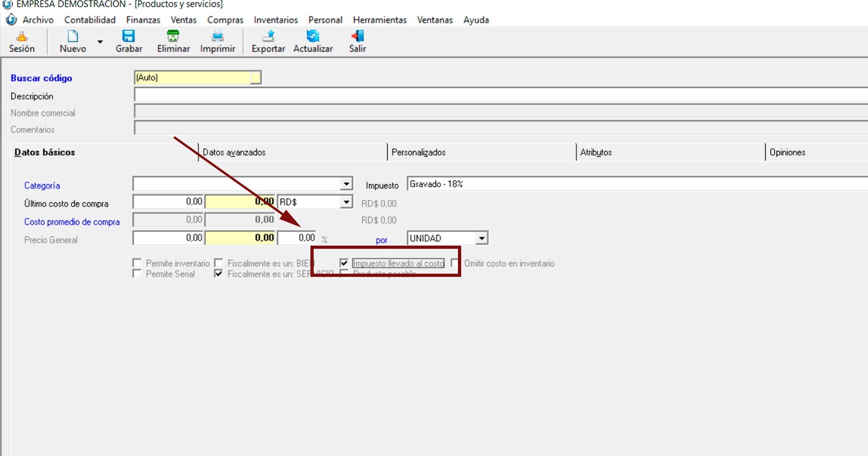Switch to the Datos avanzados tab
This screenshot has width=868, height=456.
pyautogui.click(x=234, y=152)
